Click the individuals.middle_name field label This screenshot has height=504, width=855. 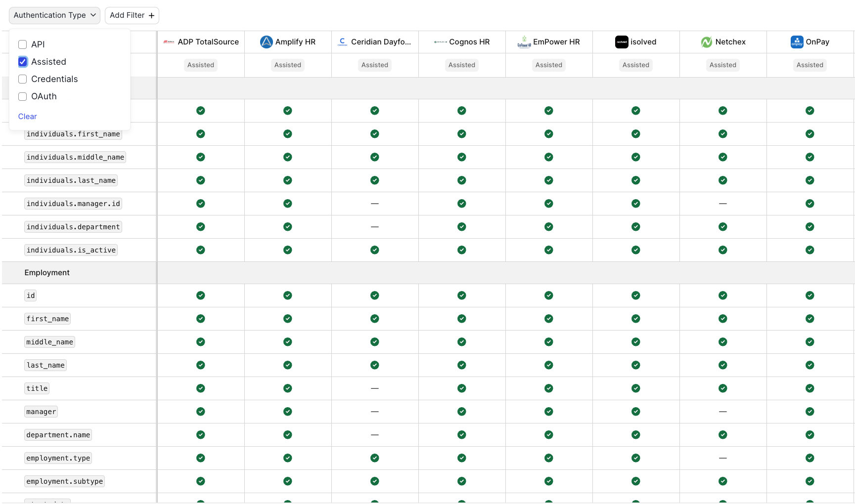[x=75, y=157]
